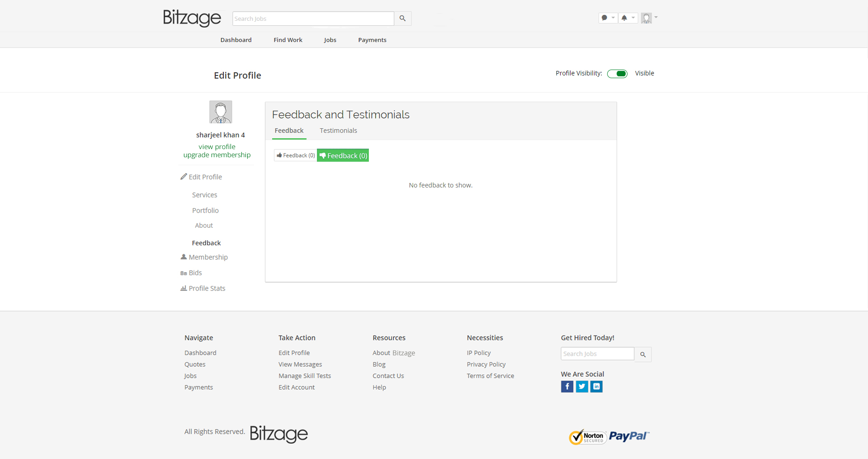This screenshot has height=459, width=868.
Task: Click the profile picture thumbnail in sidebar
Action: 221,112
